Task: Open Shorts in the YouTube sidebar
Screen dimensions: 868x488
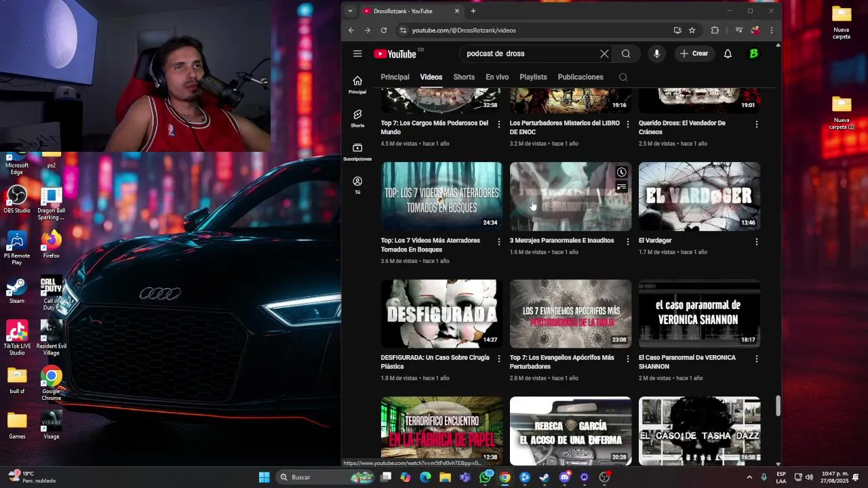Action: pos(357,118)
